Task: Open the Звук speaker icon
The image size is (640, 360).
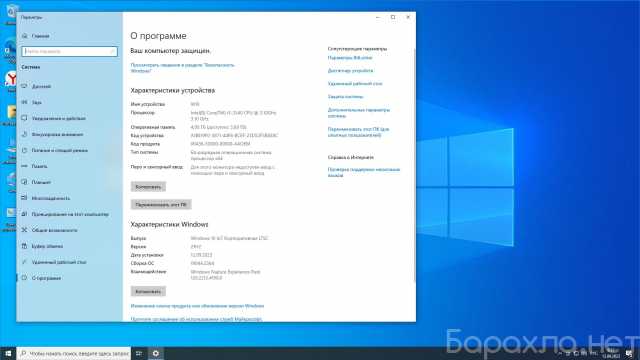Action: tap(24, 102)
